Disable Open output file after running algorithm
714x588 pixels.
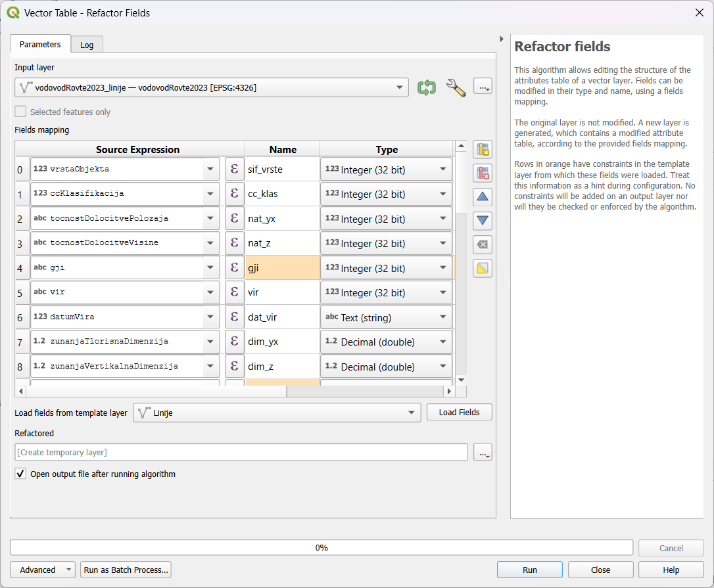click(x=20, y=473)
